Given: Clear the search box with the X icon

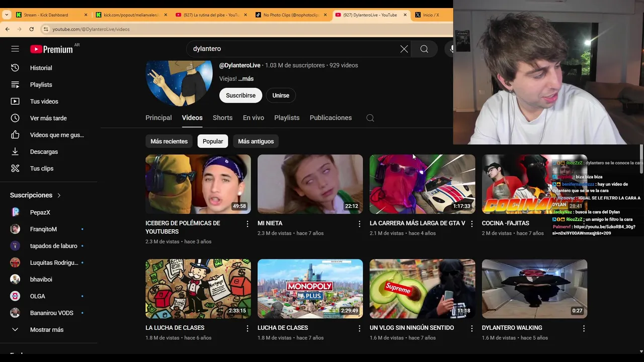Looking at the screenshot, I should tap(404, 49).
